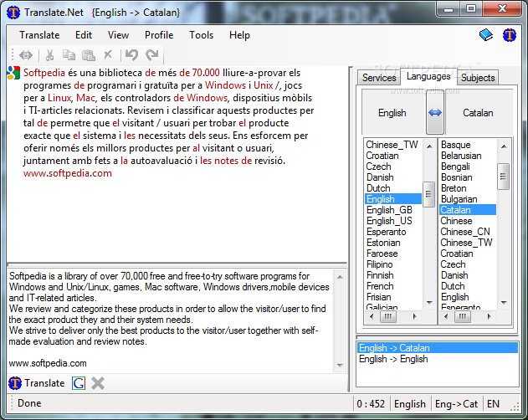The height and width of the screenshot is (420, 528).
Task: Click the Cut scissors icon
Action: (50, 55)
